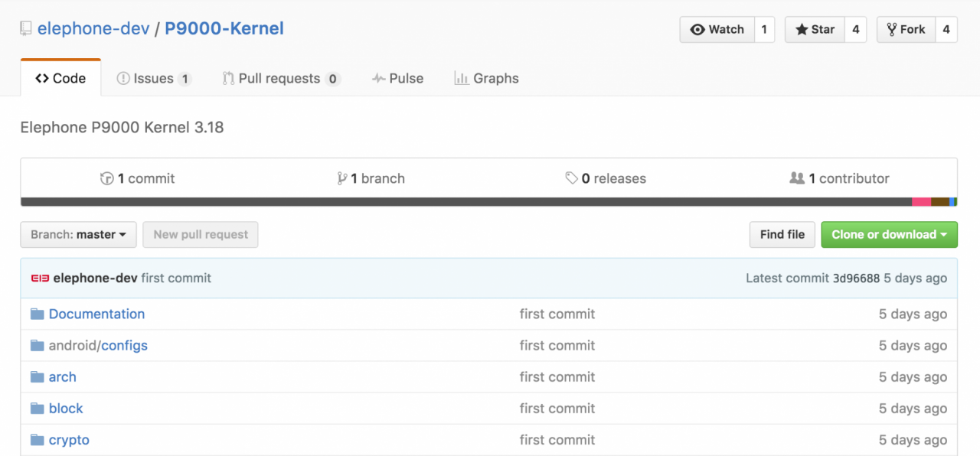This screenshot has height=456, width=980.
Task: Click the brown language bar segment
Action: pos(940,202)
